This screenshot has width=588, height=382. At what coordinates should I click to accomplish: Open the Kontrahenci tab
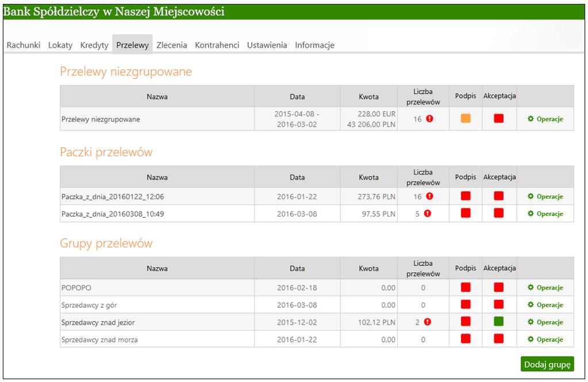tap(217, 45)
